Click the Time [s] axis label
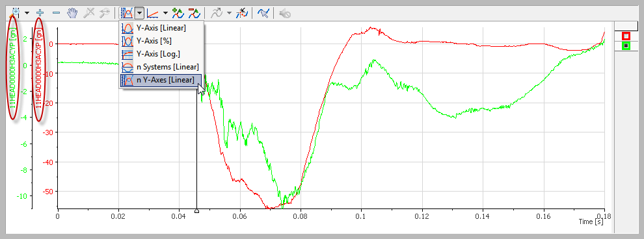The width and height of the screenshot is (644, 239). tap(591, 221)
